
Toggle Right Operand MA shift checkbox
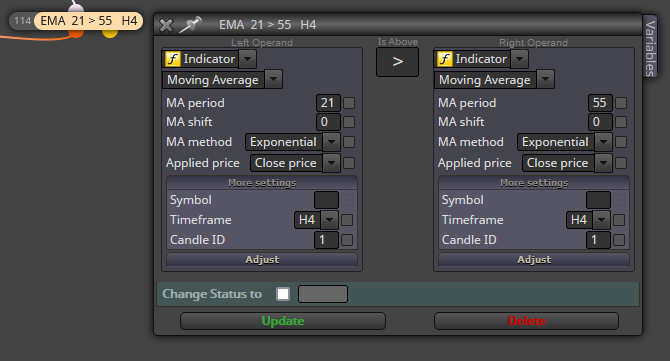[621, 122]
